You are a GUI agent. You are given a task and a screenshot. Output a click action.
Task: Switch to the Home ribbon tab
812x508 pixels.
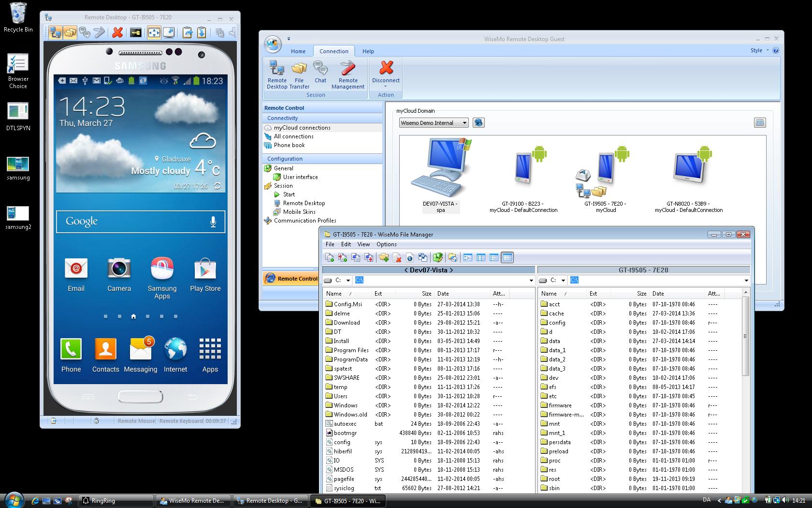pos(298,51)
